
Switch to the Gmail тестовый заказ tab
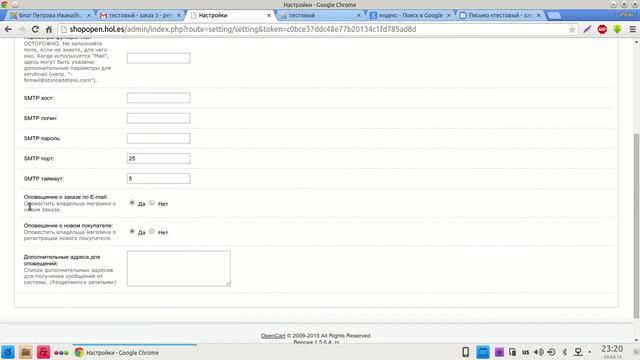[140, 15]
